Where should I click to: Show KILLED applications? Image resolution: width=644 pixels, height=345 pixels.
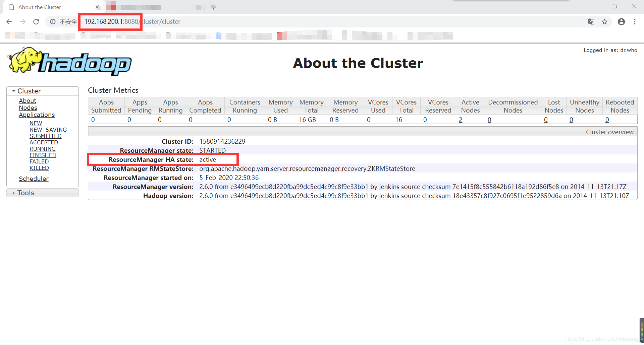(x=39, y=168)
